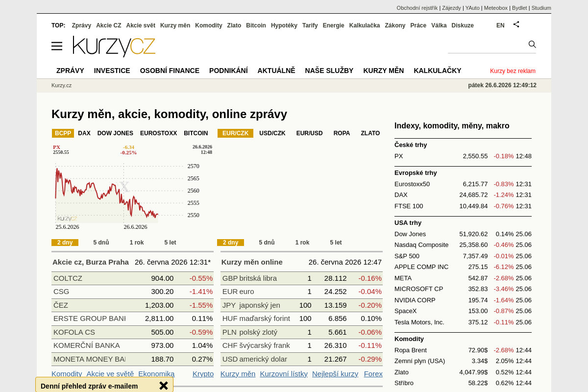Open the INVESTICE main menu
Screen dimensions: 588x392
pos(112,71)
